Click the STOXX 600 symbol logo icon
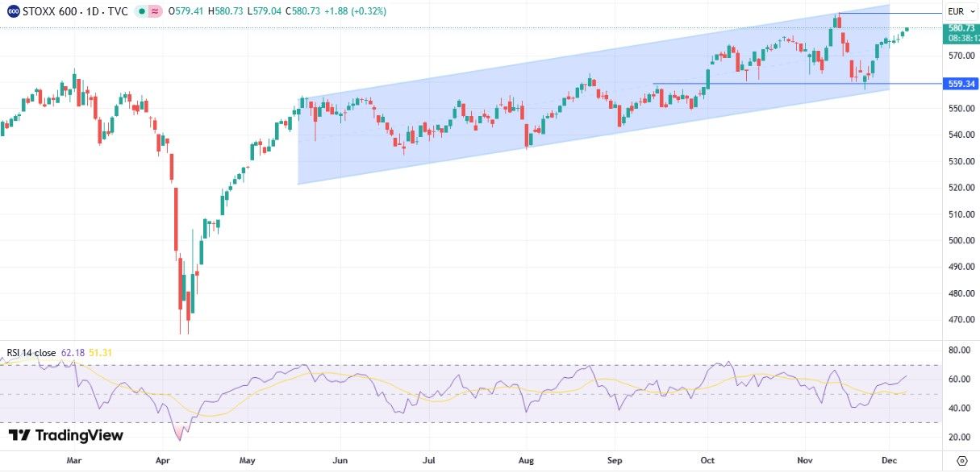This screenshot has height=473, width=980. click(x=13, y=11)
